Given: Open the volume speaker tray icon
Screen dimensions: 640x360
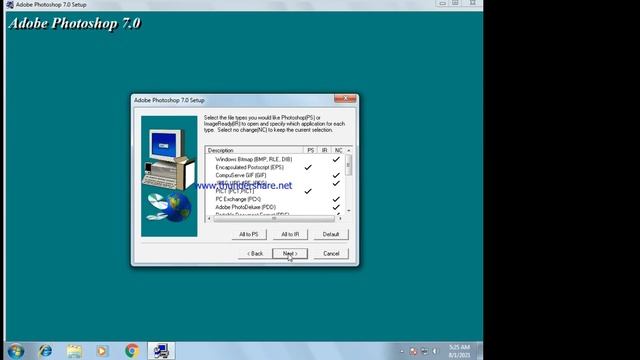Looking at the screenshot, I should tap(436, 351).
